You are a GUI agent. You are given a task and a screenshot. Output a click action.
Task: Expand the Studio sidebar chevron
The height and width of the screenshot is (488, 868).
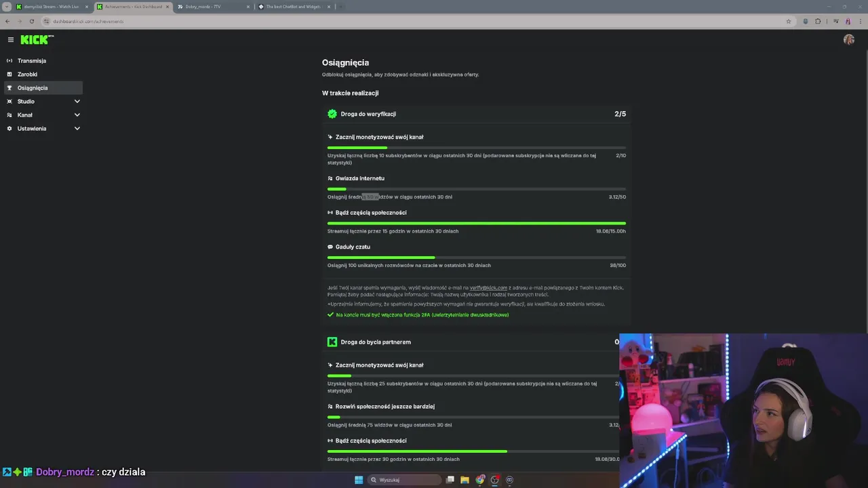(77, 101)
